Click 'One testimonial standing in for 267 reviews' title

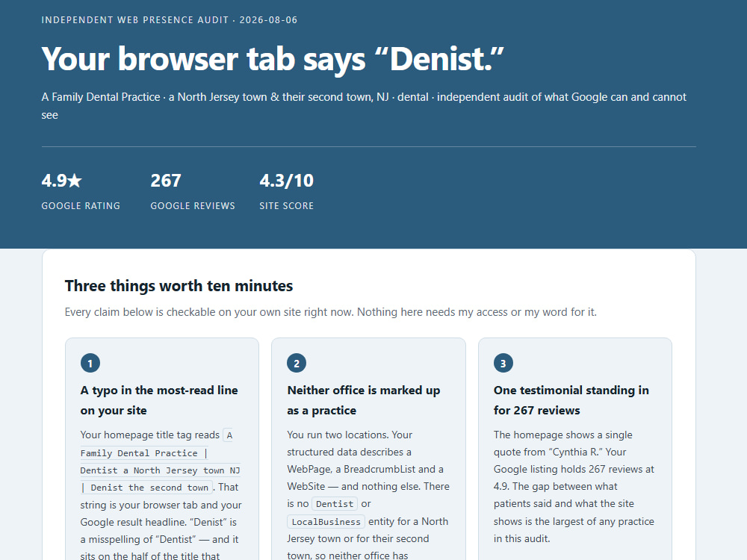pos(571,400)
